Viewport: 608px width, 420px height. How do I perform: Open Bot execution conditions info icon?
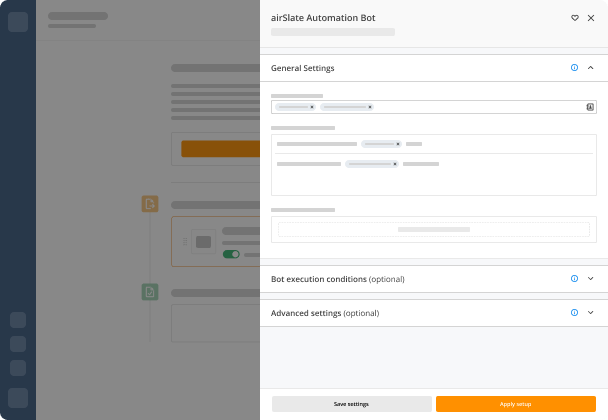574,278
